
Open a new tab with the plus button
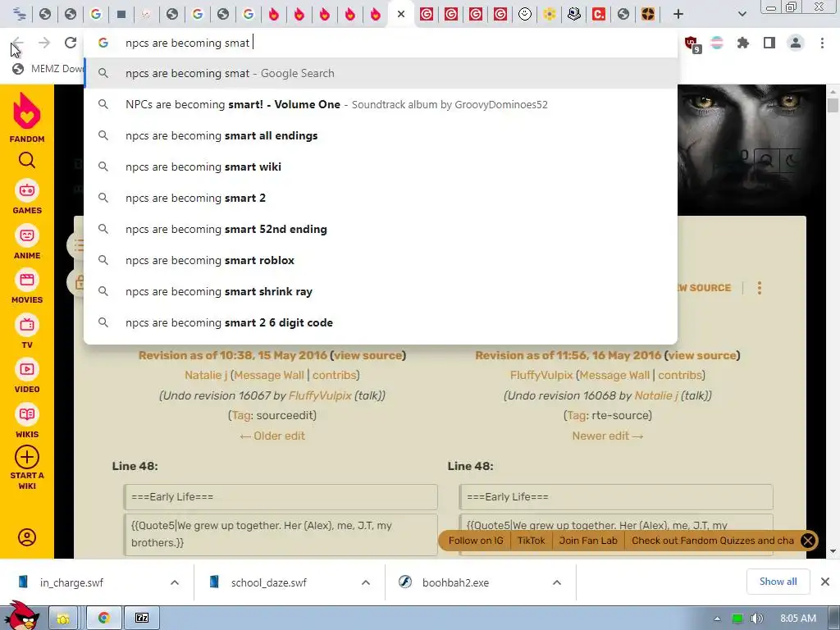coord(678,14)
